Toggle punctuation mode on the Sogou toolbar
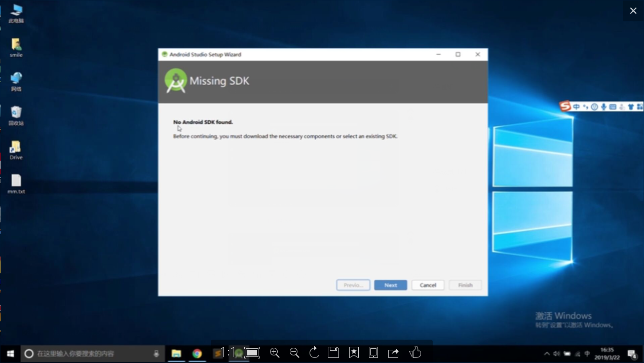Screen dimensions: 644x363 coord(586,107)
